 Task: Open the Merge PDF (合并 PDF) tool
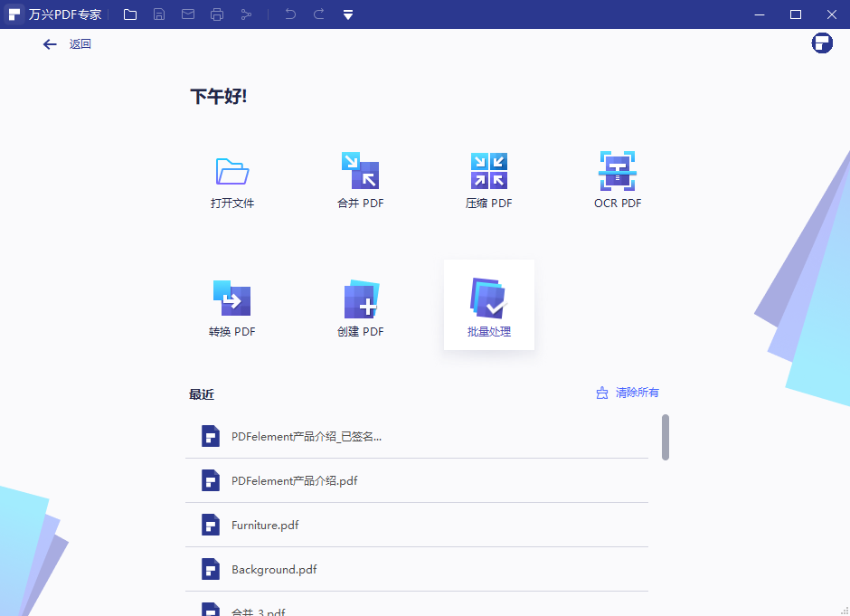[360, 172]
